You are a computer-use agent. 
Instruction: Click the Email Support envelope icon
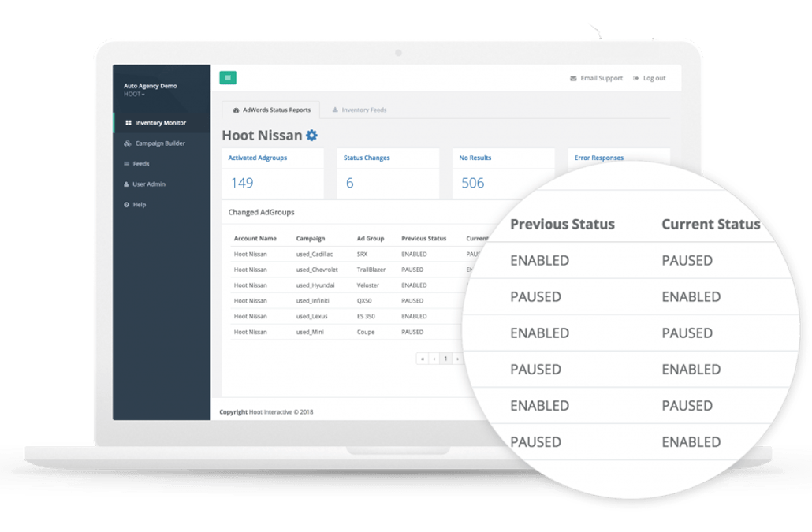click(573, 78)
